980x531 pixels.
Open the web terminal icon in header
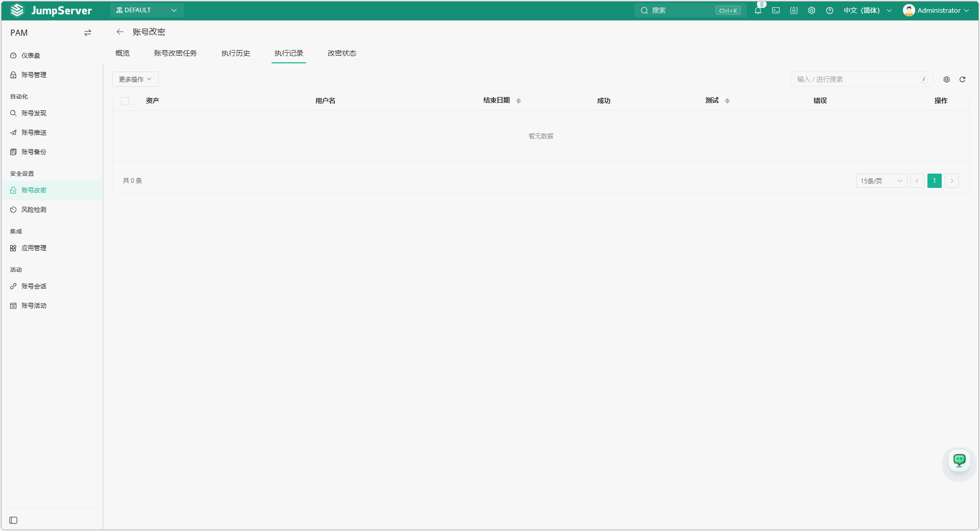click(776, 10)
